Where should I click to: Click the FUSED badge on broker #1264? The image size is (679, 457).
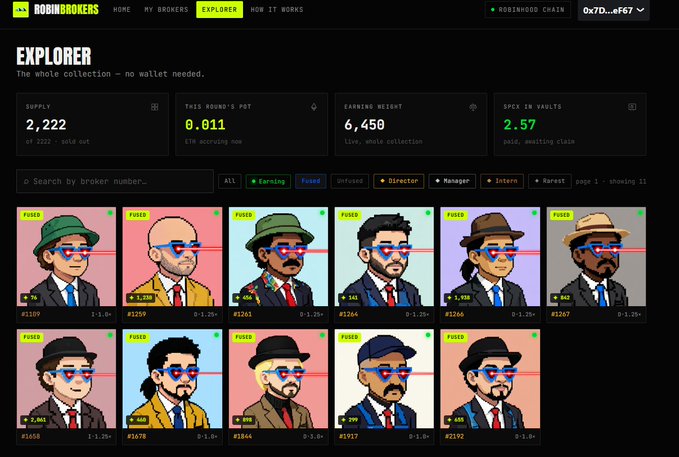pos(349,215)
